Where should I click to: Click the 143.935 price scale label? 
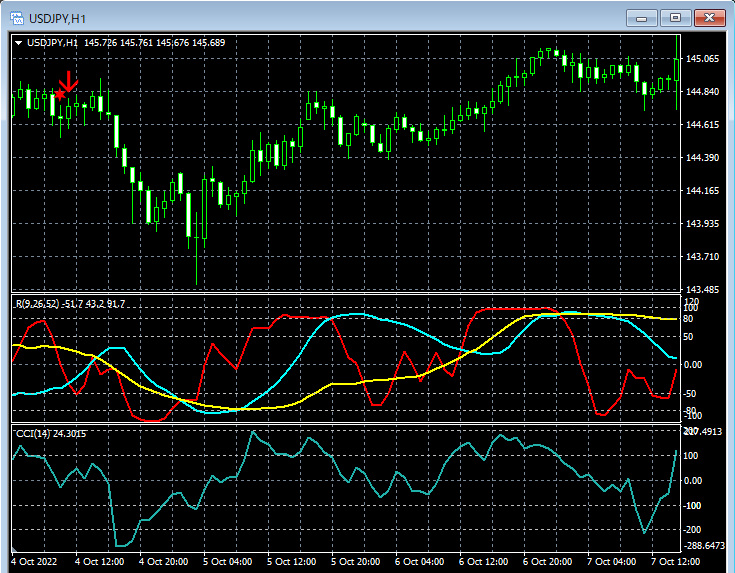(x=702, y=223)
